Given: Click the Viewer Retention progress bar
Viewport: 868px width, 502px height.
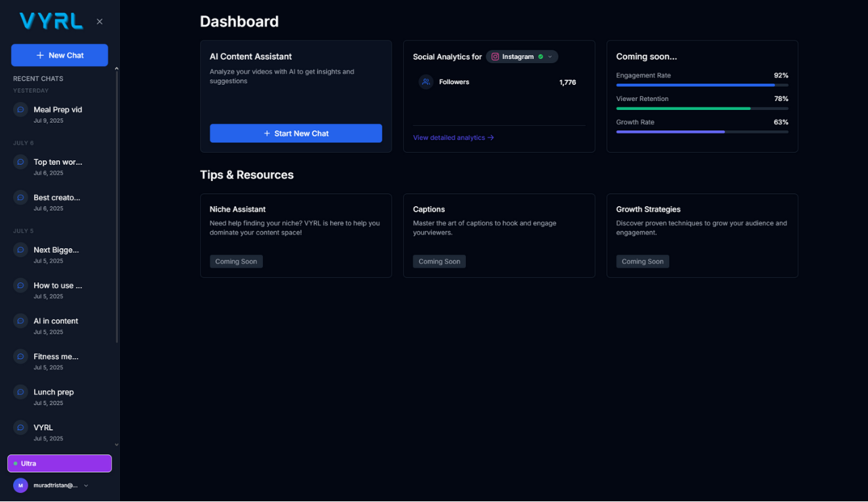Looking at the screenshot, I should coord(702,109).
